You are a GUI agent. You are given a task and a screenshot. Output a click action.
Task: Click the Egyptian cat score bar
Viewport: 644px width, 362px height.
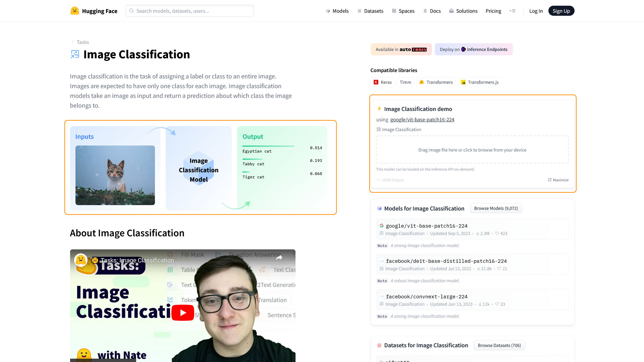(268, 146)
